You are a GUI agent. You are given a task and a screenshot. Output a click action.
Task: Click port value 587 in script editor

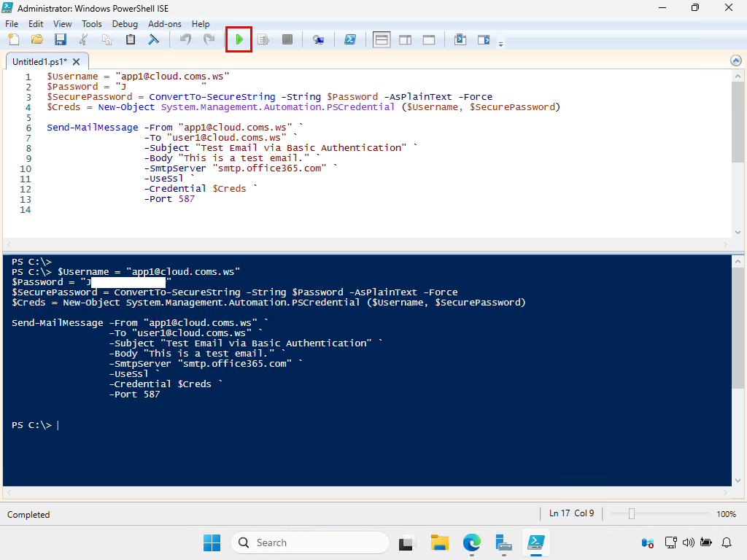(187, 199)
